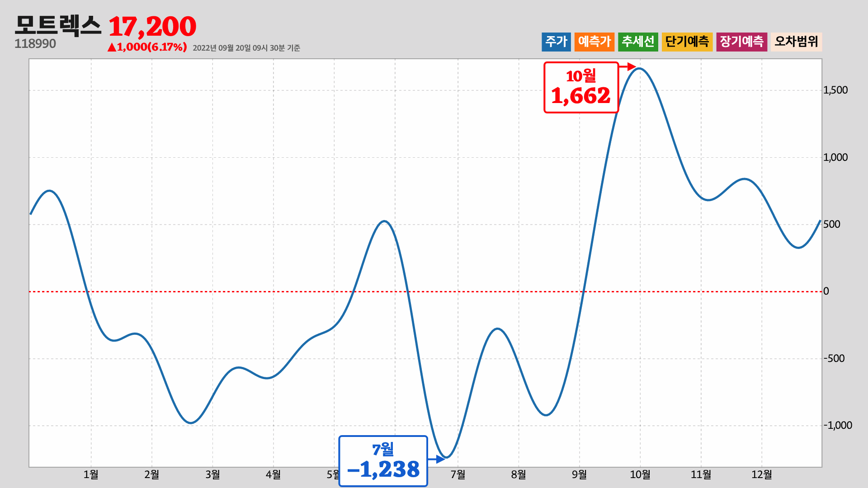Image resolution: width=868 pixels, height=488 pixels.
Task: Click the 오차범위 legend label
Action: coord(796,42)
